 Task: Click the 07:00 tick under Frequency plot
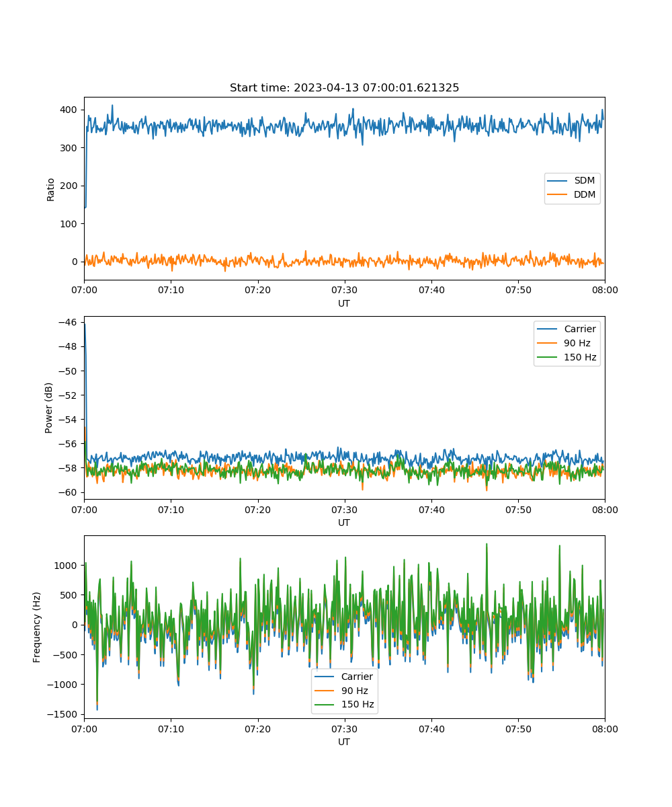pyautogui.click(x=84, y=728)
